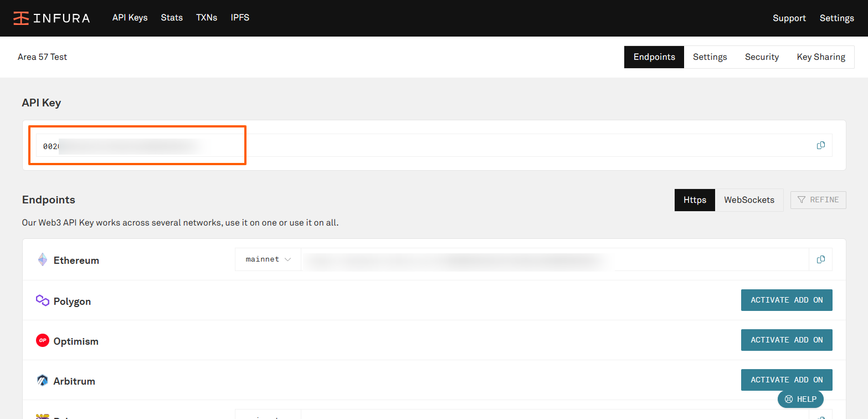Open the Help widget
Image resolution: width=868 pixels, height=419 pixels.
point(800,399)
